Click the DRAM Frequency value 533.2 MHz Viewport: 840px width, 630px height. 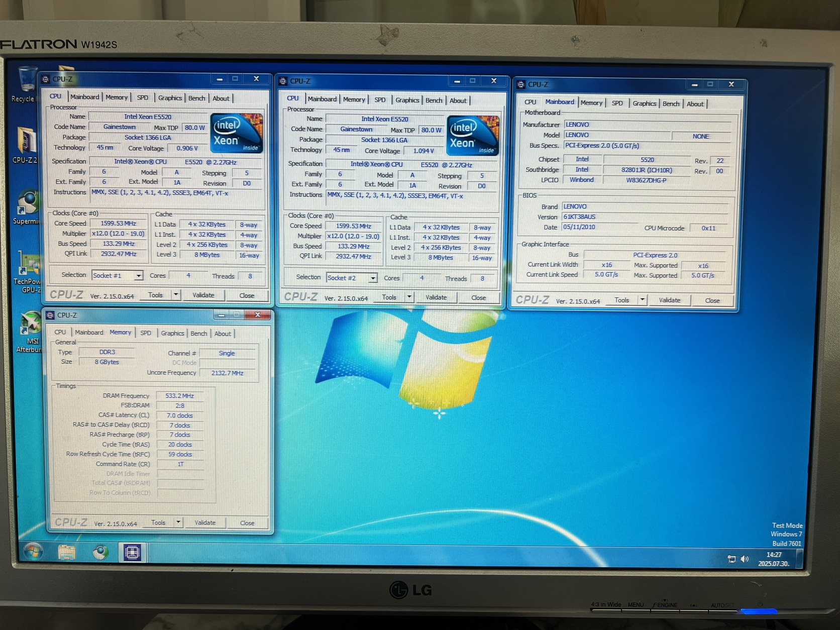pos(180,395)
